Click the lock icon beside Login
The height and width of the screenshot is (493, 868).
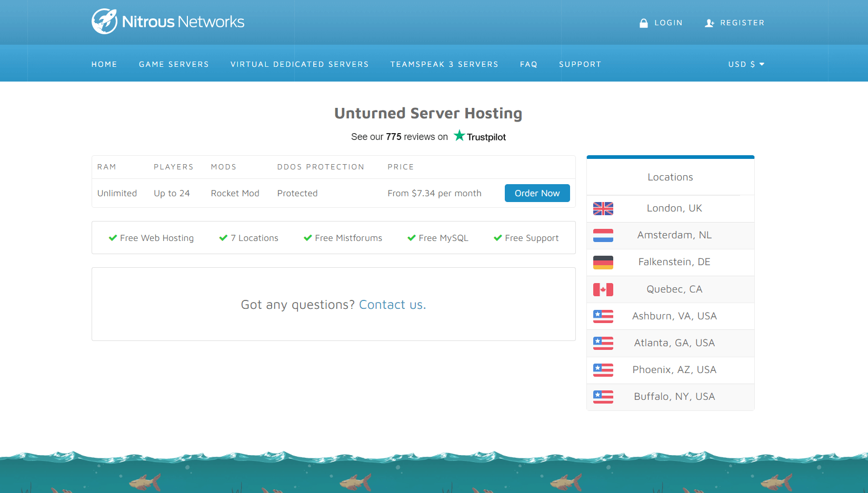coord(643,23)
